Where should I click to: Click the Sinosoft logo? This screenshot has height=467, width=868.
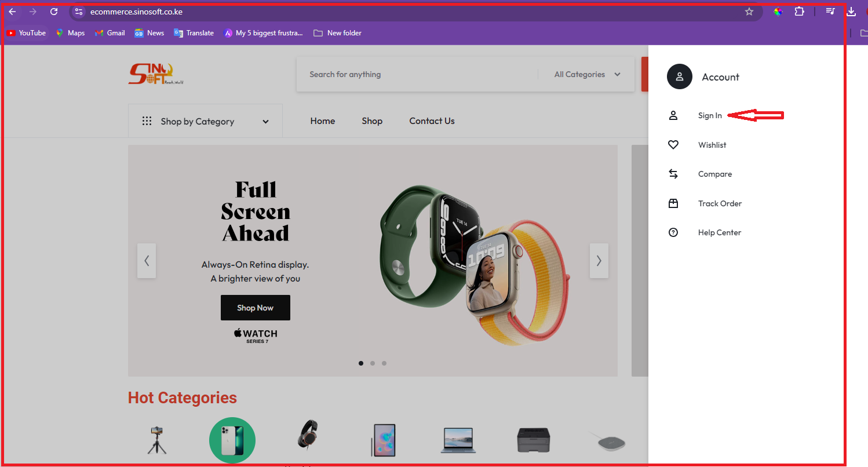pos(155,74)
